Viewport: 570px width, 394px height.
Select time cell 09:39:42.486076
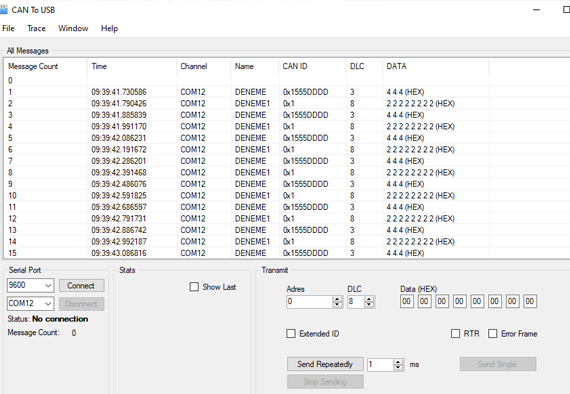119,184
